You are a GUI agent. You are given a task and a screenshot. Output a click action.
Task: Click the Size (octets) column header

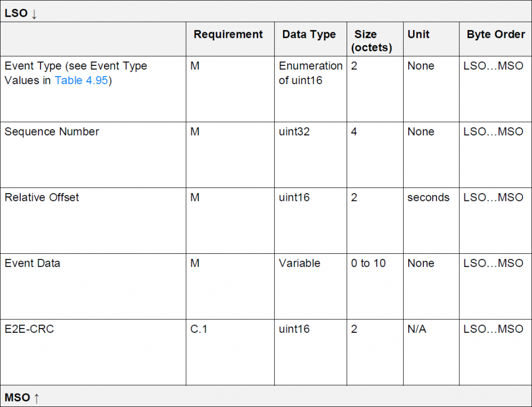tap(371, 40)
